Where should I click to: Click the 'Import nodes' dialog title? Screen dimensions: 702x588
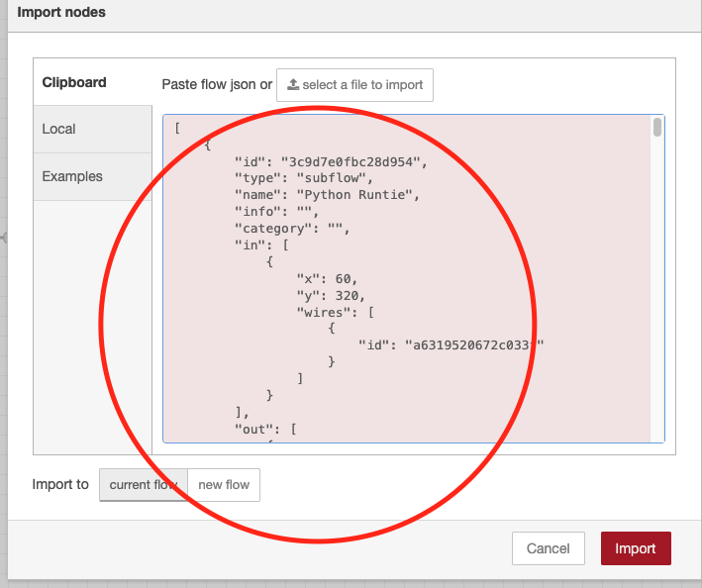point(61,12)
